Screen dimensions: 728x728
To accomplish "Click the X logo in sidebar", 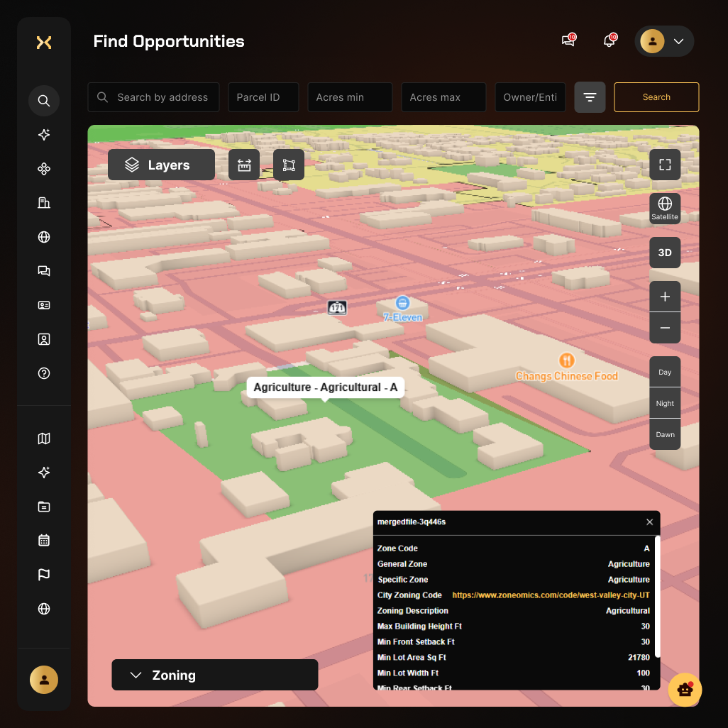I will click(x=44, y=43).
